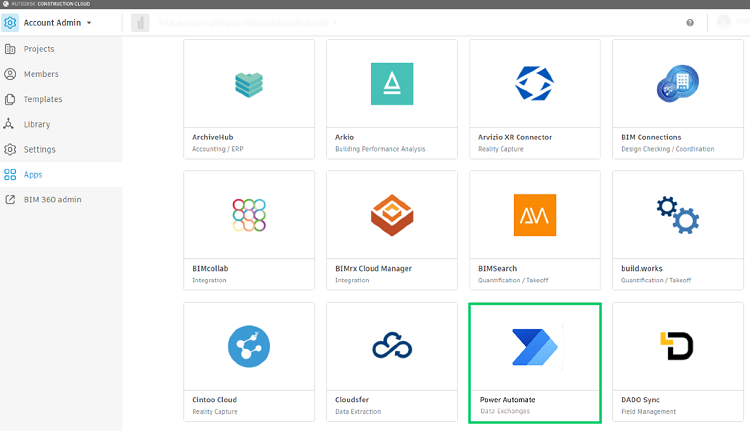Click Cloudsfer's Data Extraction category text
Viewport: 750px width, 431px height.
(358, 411)
